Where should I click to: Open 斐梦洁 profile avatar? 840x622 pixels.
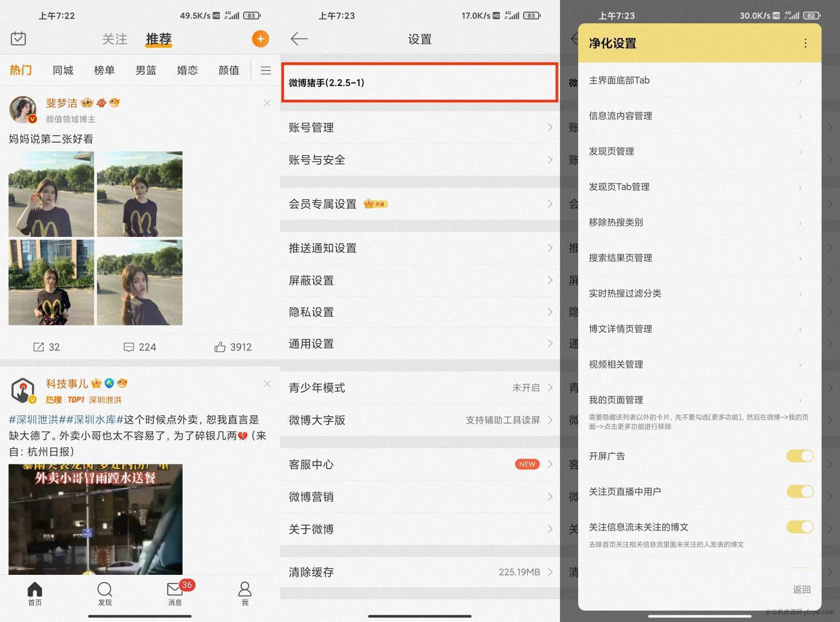coord(23,109)
